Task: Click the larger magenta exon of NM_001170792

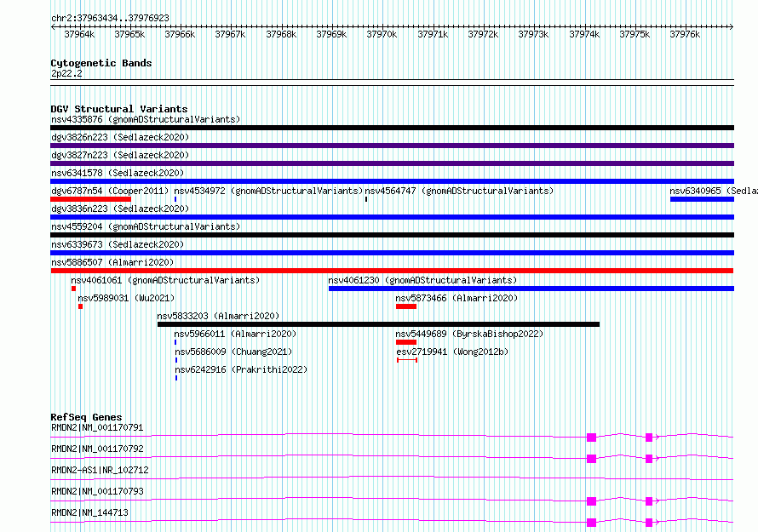Action: (591, 459)
